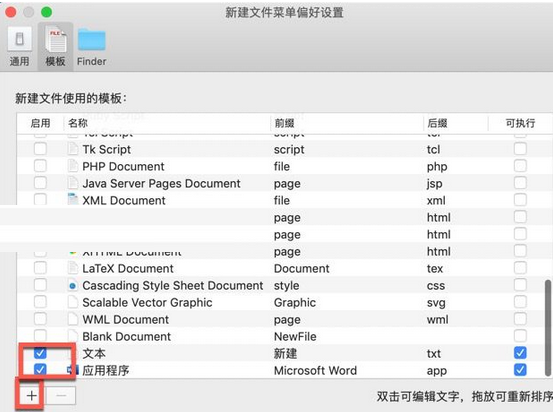
Task: Switch to the 模板 templates tab
Action: (x=55, y=47)
